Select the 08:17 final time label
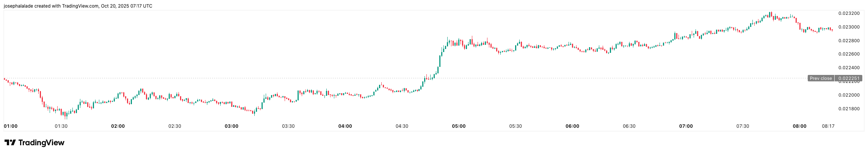Image resolution: width=868 pixels, height=154 pixels. click(x=828, y=126)
